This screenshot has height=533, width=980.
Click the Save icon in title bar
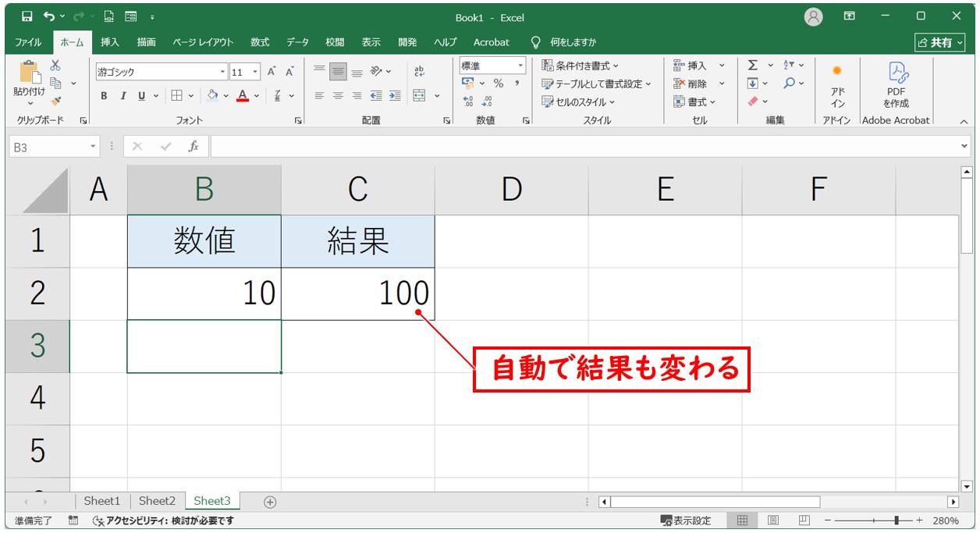pos(27,16)
